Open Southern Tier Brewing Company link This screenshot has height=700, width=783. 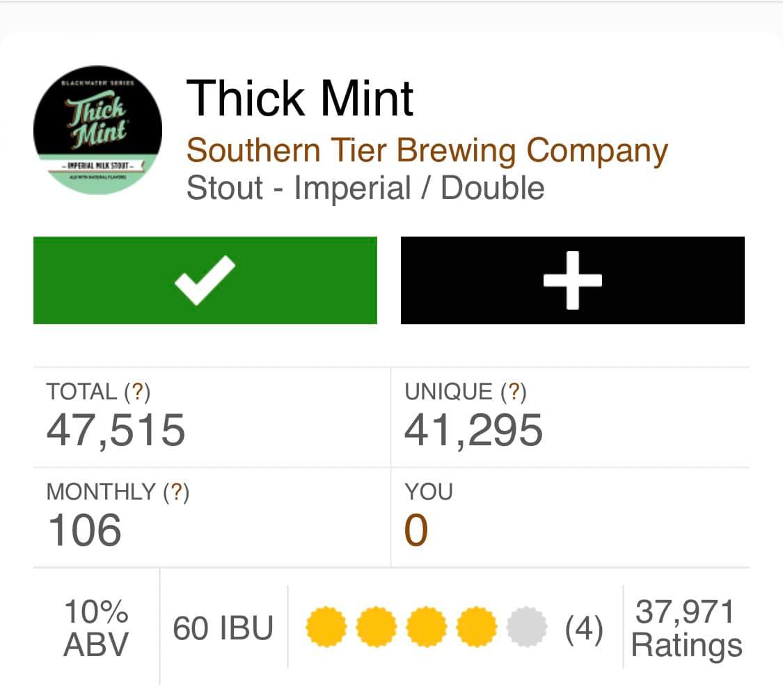point(427,151)
